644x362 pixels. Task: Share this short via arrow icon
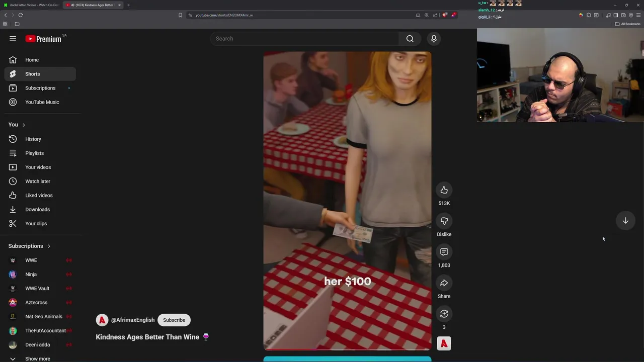(x=444, y=283)
